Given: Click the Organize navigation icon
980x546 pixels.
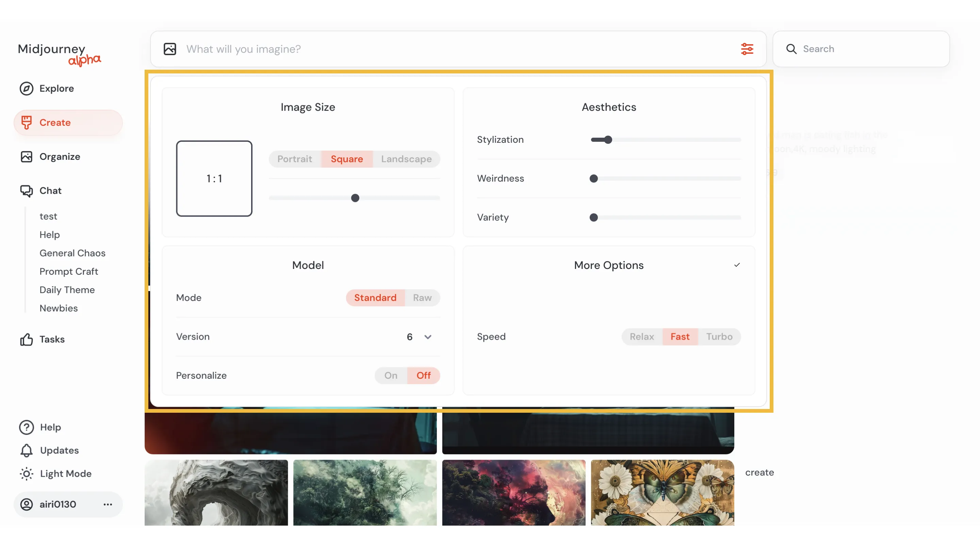Looking at the screenshot, I should coord(26,157).
